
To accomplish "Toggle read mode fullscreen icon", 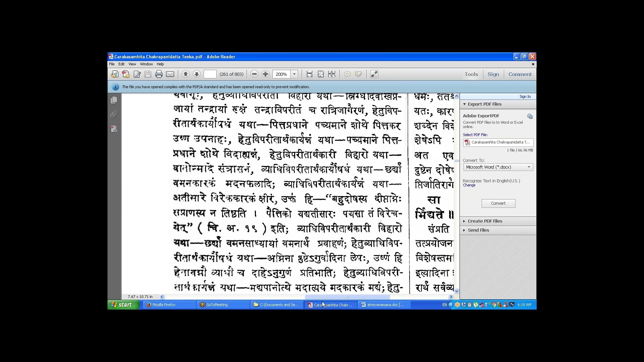I will (x=374, y=74).
